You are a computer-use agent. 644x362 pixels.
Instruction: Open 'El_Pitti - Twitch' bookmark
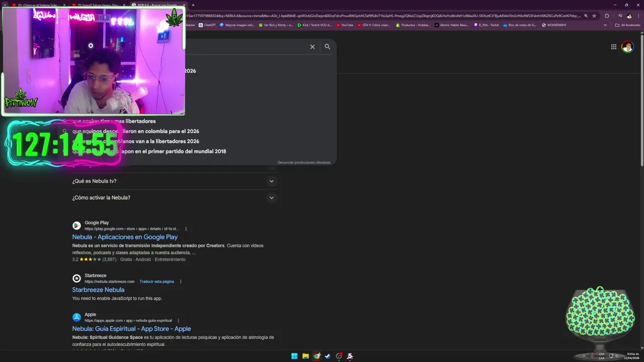487,25
